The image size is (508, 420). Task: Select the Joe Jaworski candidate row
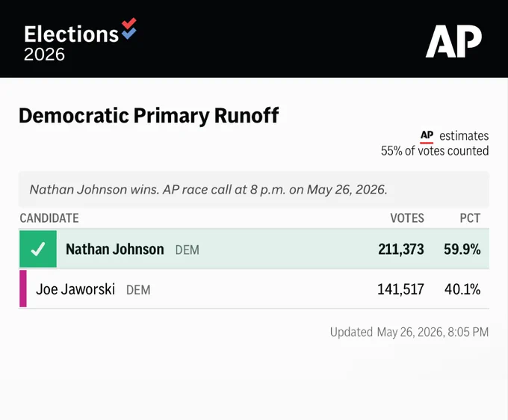point(254,288)
